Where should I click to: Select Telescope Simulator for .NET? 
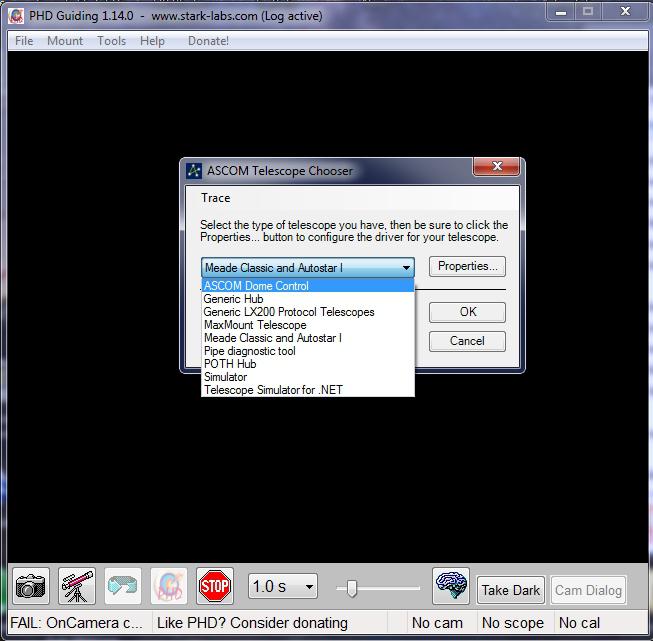(x=308, y=390)
